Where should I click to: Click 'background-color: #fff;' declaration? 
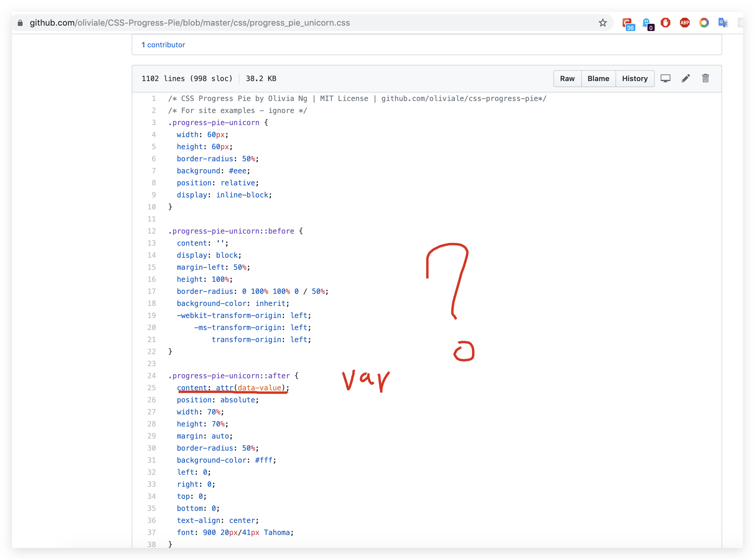click(227, 460)
